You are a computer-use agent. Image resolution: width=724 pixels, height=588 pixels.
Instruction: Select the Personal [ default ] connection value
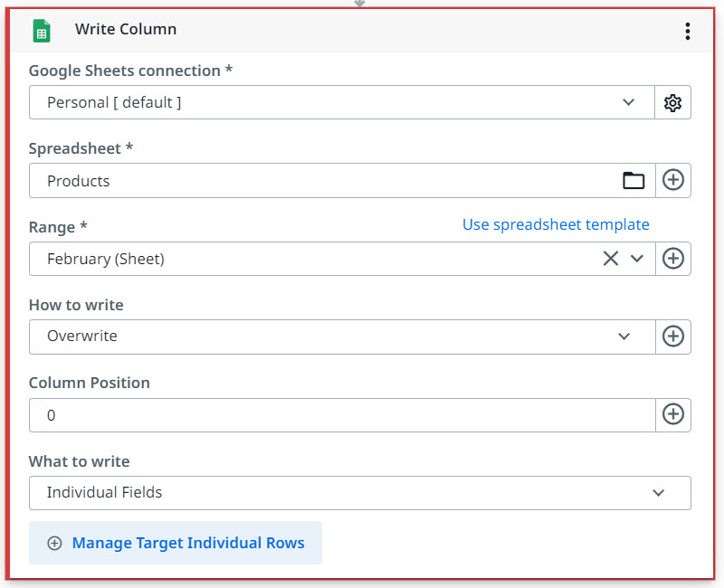click(x=114, y=103)
